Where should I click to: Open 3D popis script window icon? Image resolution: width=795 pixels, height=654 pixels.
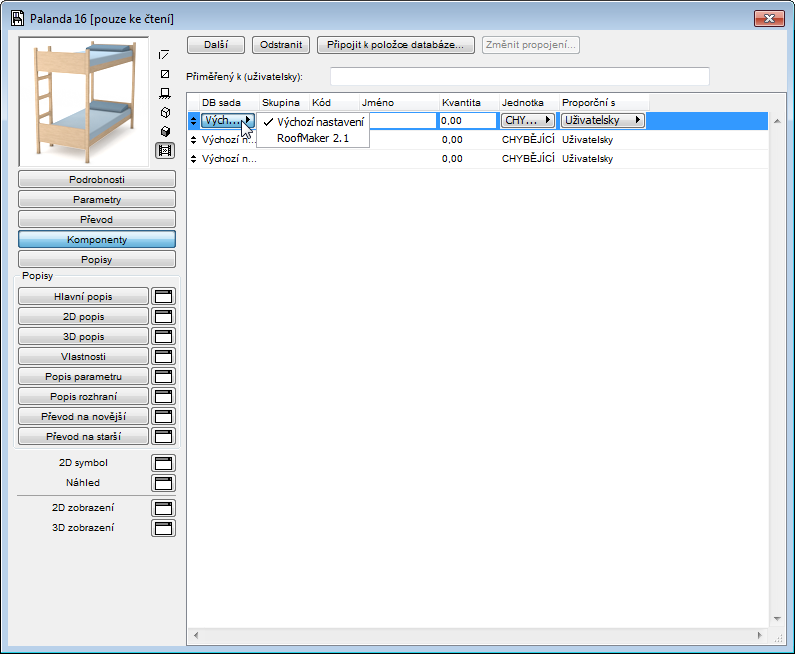point(163,337)
